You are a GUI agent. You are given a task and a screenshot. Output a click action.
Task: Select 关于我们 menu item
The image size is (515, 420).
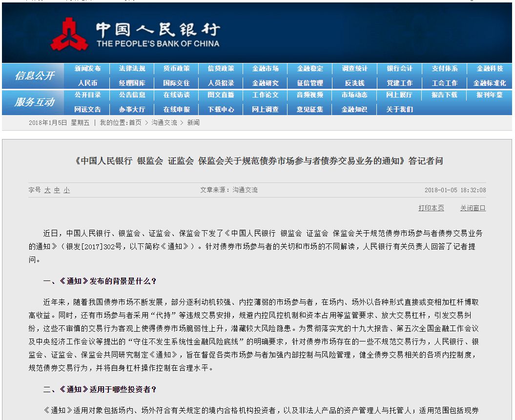(399, 109)
